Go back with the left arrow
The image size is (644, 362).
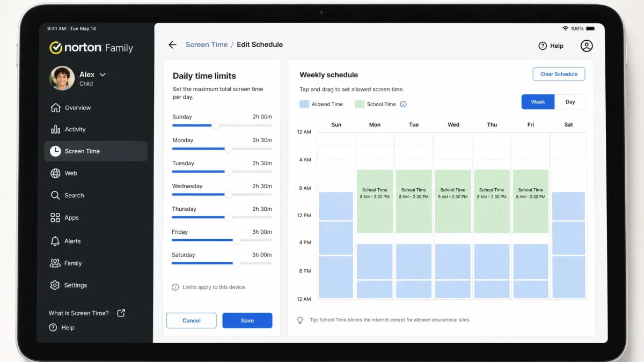click(172, 45)
